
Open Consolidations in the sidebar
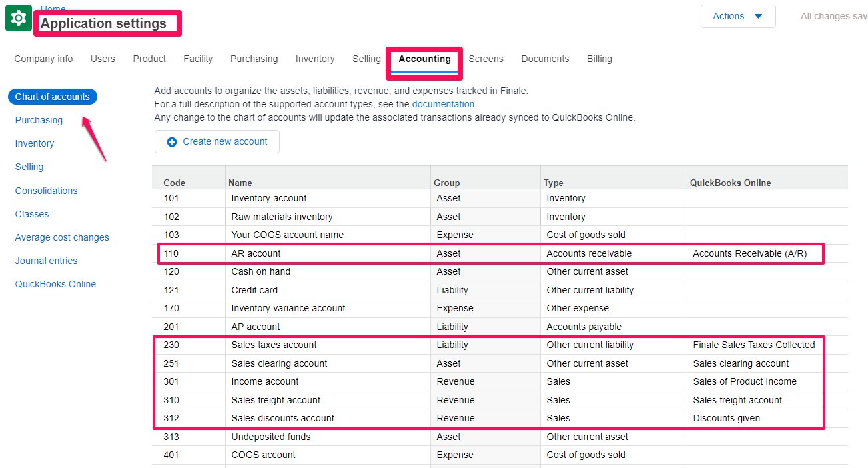click(x=46, y=191)
